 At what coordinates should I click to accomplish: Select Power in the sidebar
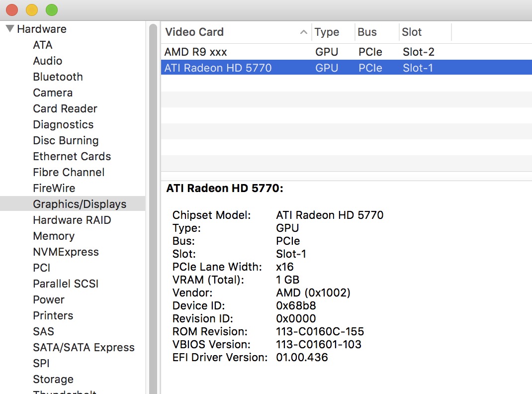(x=49, y=299)
